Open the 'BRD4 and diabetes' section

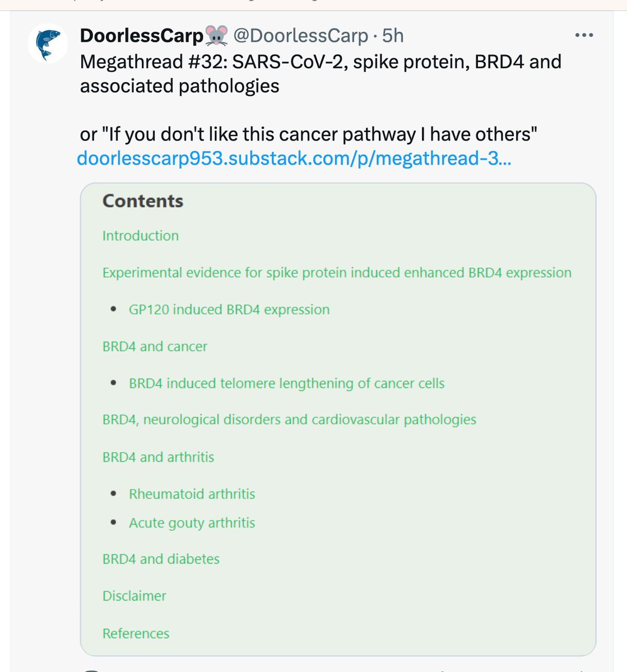coord(161,559)
